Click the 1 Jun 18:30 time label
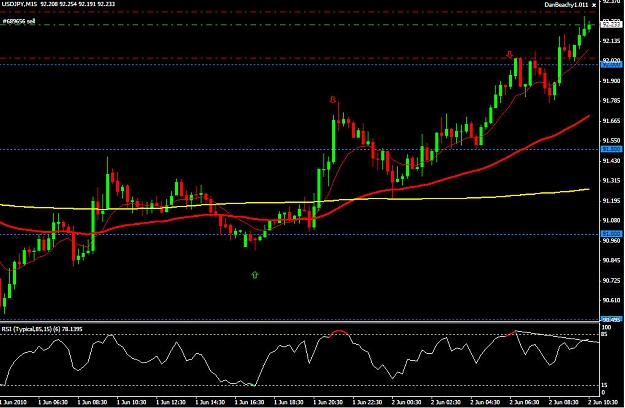 click(x=289, y=402)
